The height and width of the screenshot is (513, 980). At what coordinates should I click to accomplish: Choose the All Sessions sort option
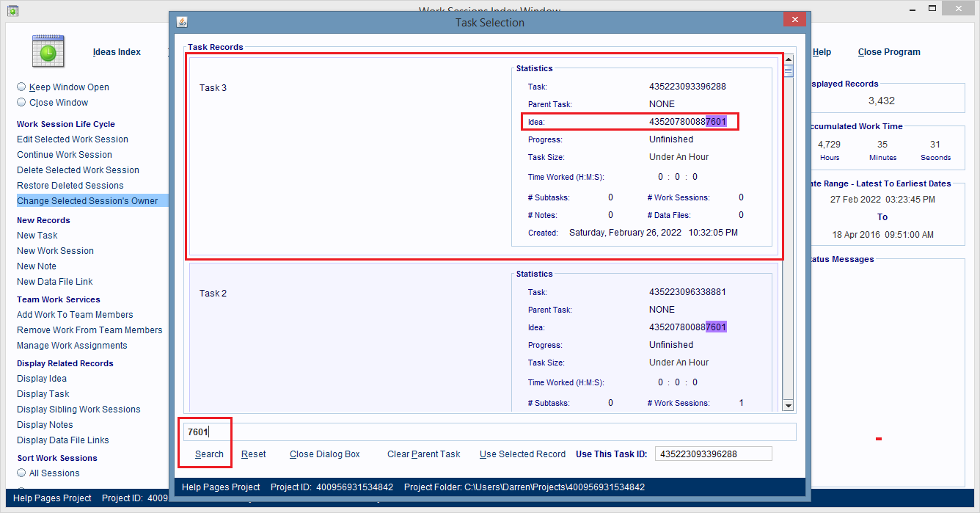point(21,473)
